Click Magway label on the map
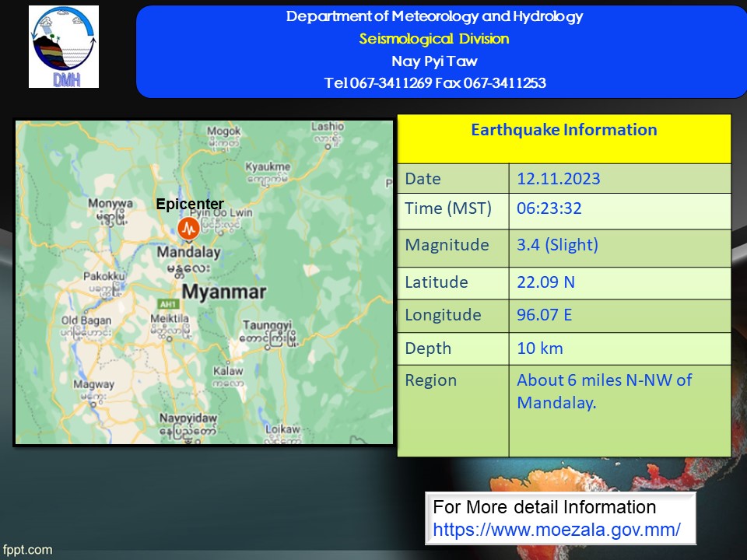 pyautogui.click(x=94, y=384)
